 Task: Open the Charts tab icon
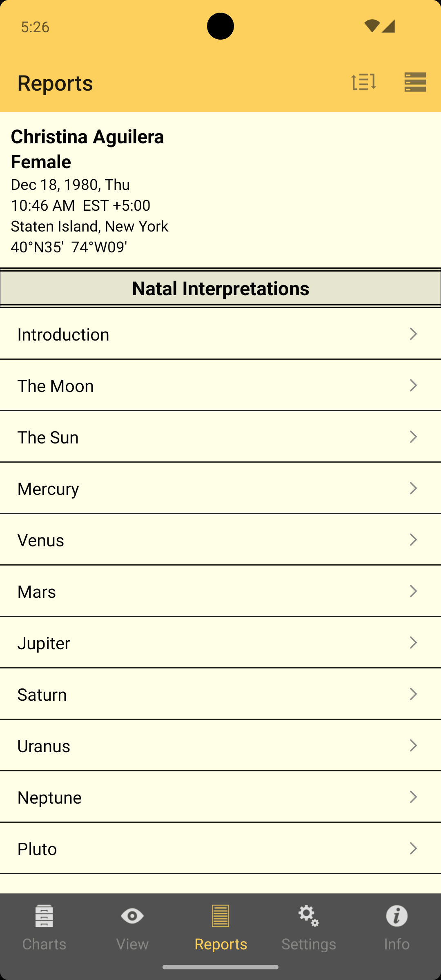point(44,916)
